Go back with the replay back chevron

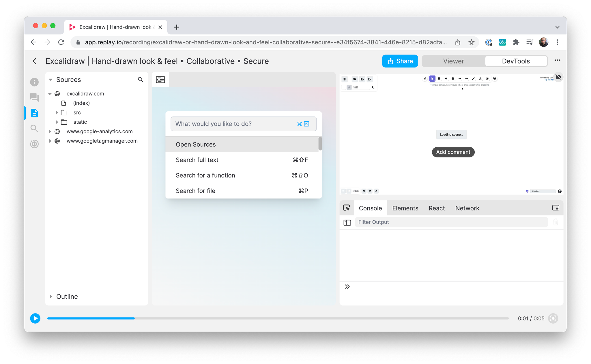35,61
